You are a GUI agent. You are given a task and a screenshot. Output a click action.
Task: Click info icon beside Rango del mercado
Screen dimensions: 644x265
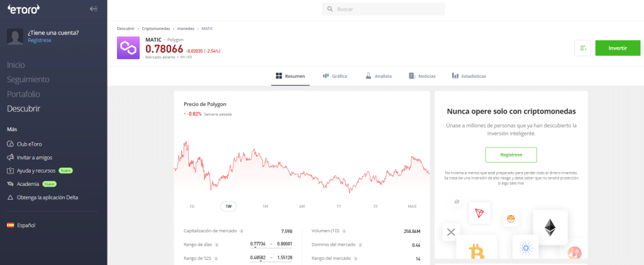tap(355, 259)
